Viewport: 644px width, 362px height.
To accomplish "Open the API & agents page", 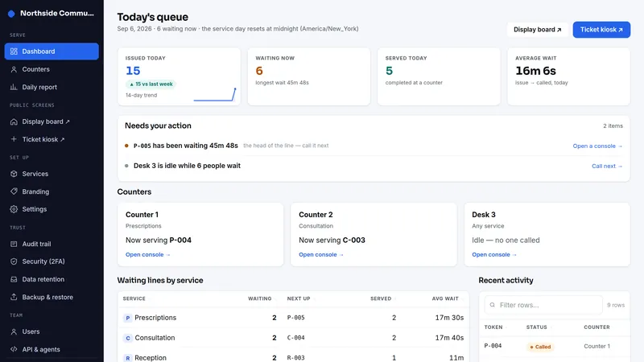I will (x=52, y=349).
